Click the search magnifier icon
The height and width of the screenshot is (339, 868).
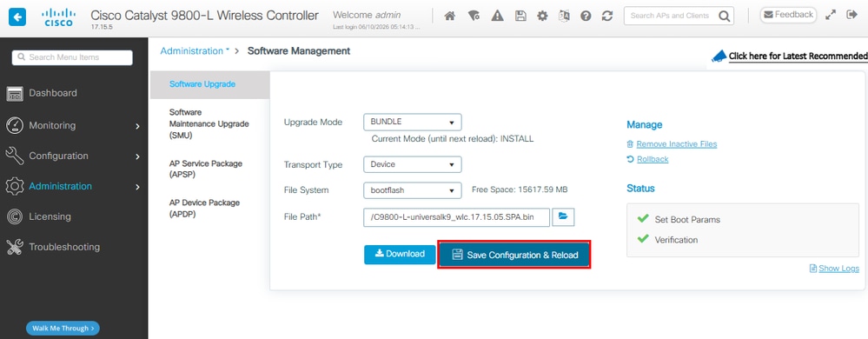pos(724,16)
